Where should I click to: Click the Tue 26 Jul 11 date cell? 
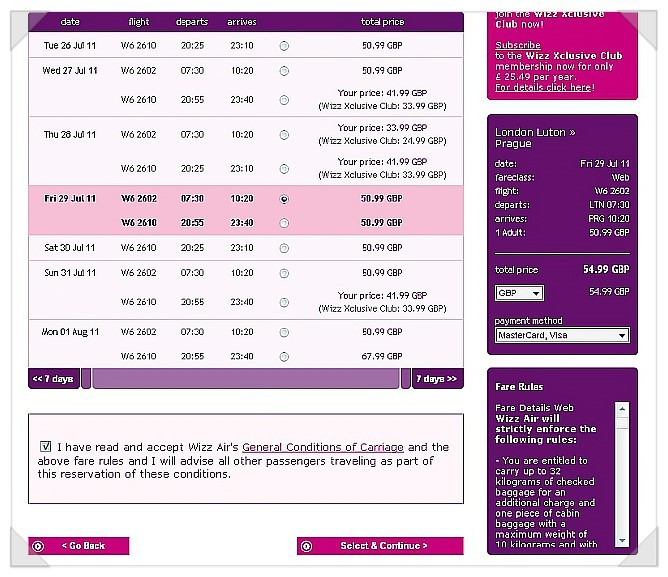[x=70, y=46]
